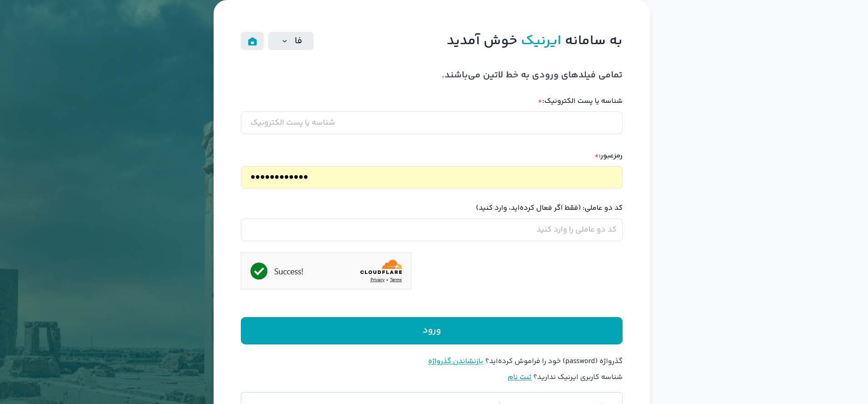
Task: Focus the شناسه یا پست الکترونیک input field
Action: 431,123
